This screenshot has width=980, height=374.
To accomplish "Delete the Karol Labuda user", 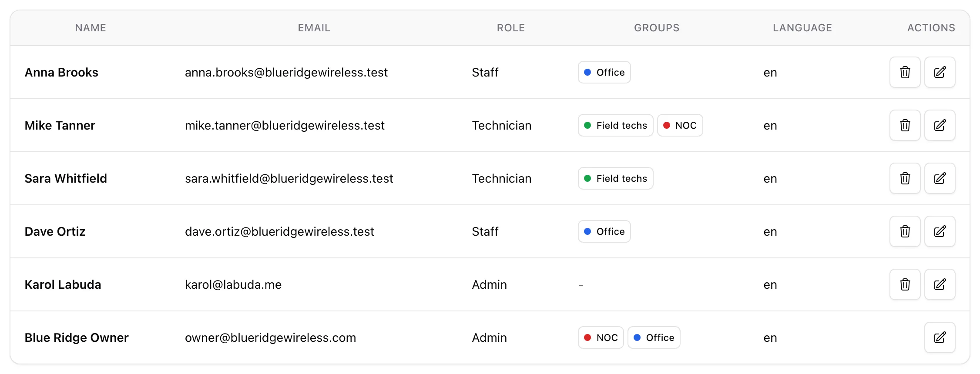I will [x=905, y=284].
